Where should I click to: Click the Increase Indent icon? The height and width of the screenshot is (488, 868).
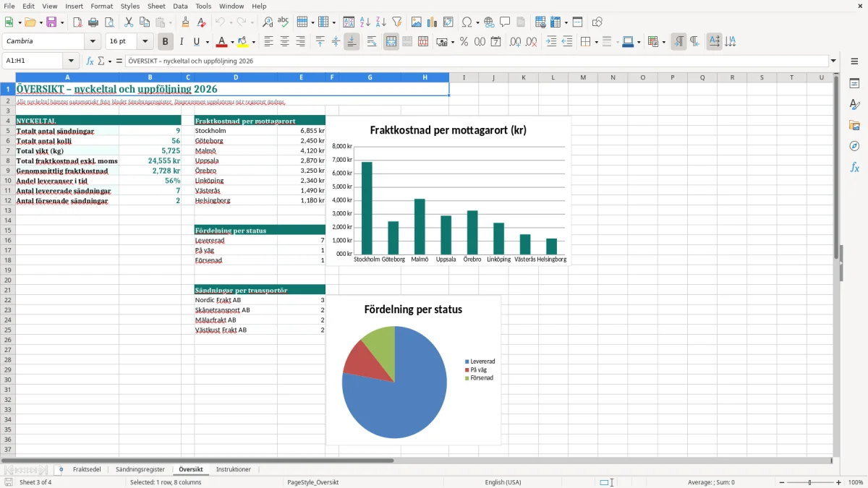551,42
